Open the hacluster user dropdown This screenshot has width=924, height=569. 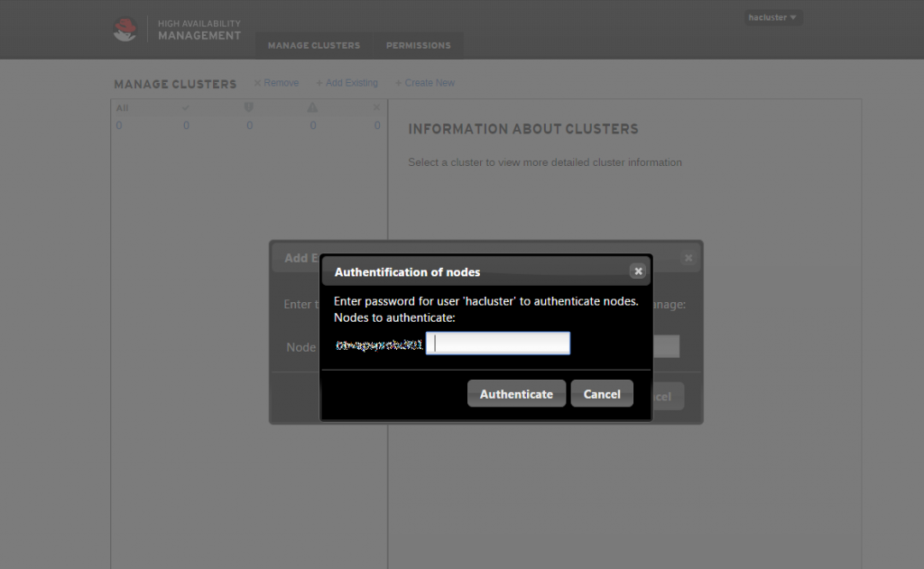pos(772,16)
